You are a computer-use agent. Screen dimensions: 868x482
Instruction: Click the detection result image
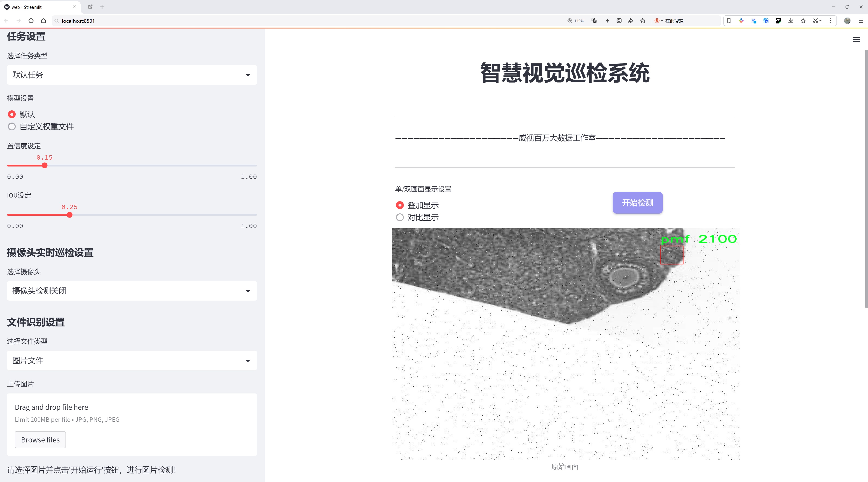(566, 344)
